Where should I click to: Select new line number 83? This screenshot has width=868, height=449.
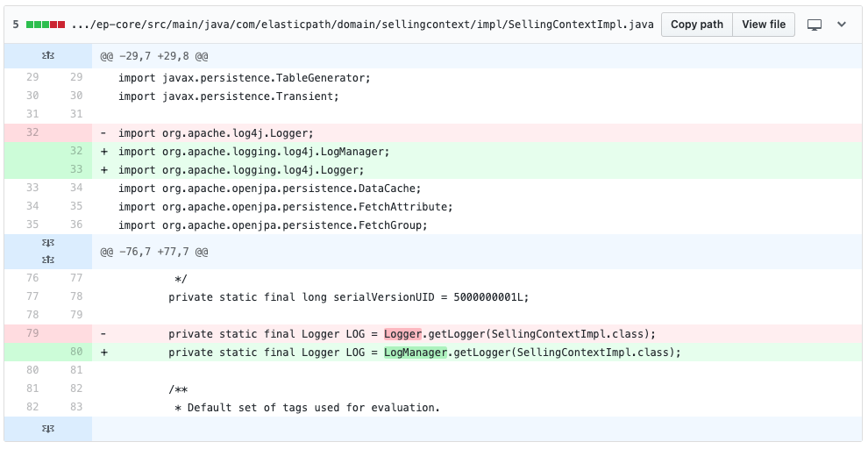pyautogui.click(x=76, y=406)
